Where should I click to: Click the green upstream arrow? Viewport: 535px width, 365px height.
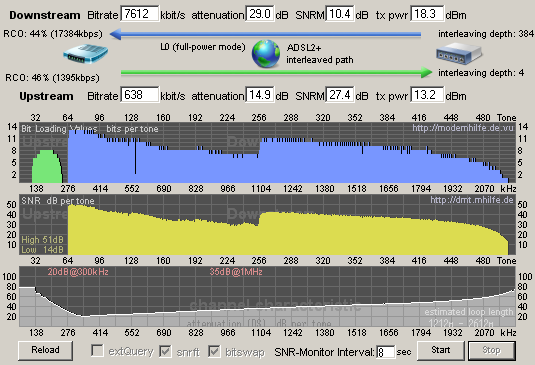tap(277, 72)
